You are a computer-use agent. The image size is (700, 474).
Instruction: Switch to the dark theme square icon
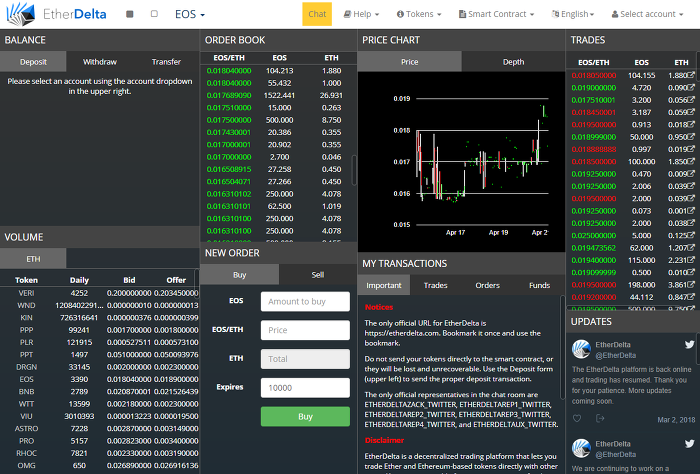[130, 14]
